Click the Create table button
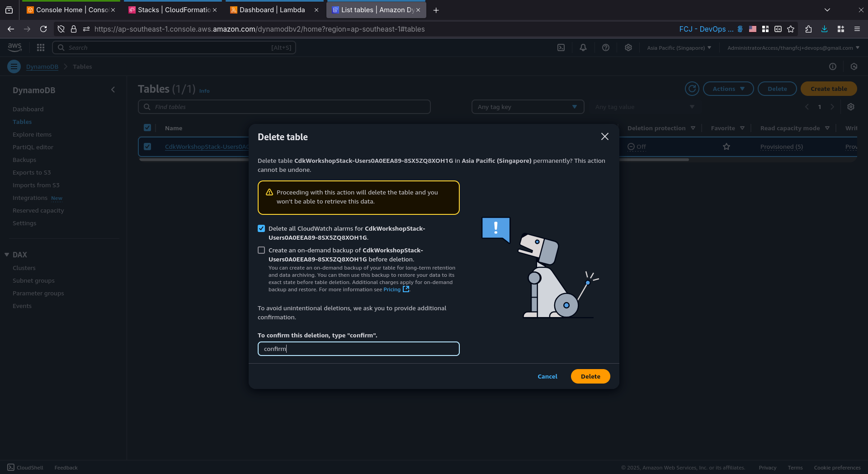868x474 pixels. pyautogui.click(x=829, y=89)
